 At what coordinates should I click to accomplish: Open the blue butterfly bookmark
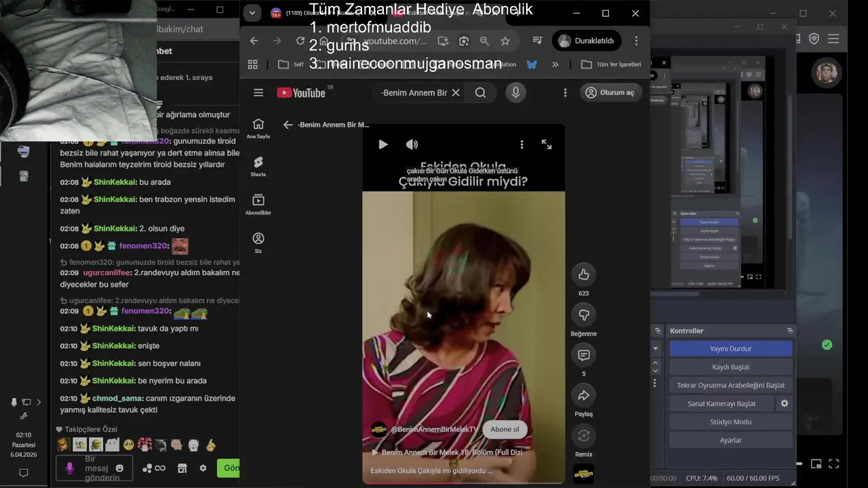tap(532, 64)
